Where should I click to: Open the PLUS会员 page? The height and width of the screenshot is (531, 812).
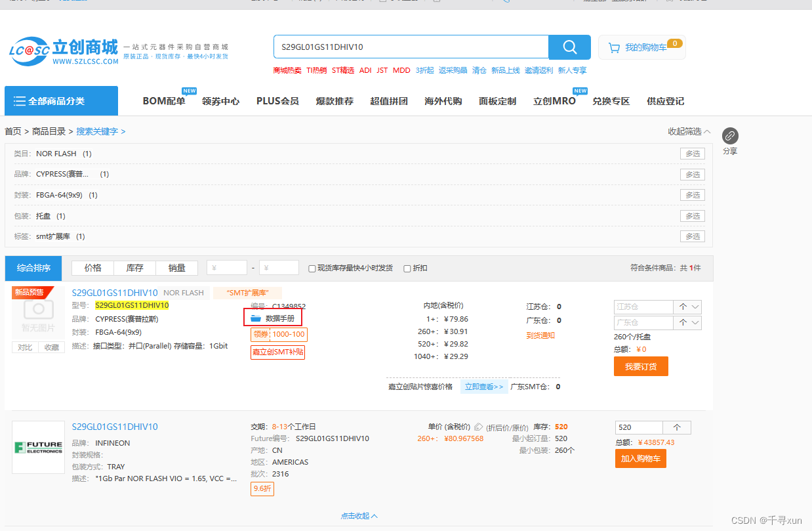(x=277, y=101)
